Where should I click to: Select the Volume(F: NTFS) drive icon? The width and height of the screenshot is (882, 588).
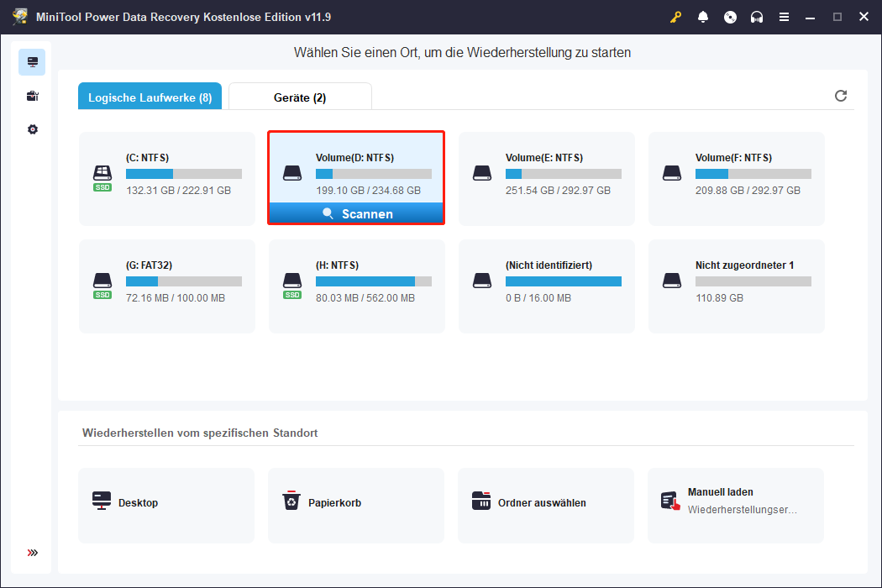(672, 173)
